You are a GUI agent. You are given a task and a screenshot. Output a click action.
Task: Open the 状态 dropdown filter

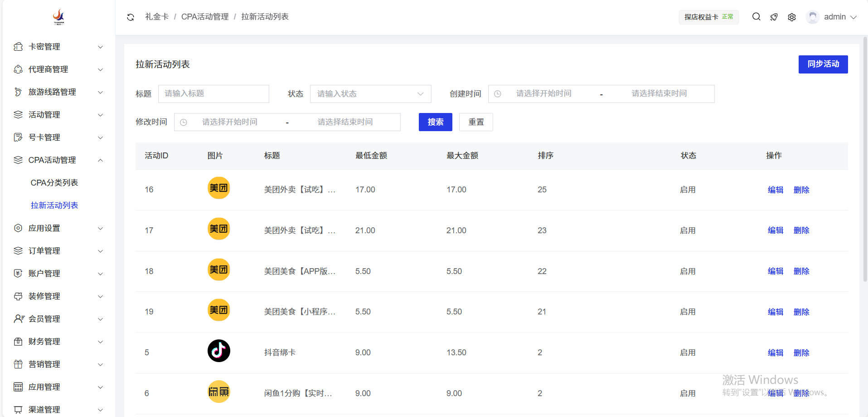(x=370, y=94)
